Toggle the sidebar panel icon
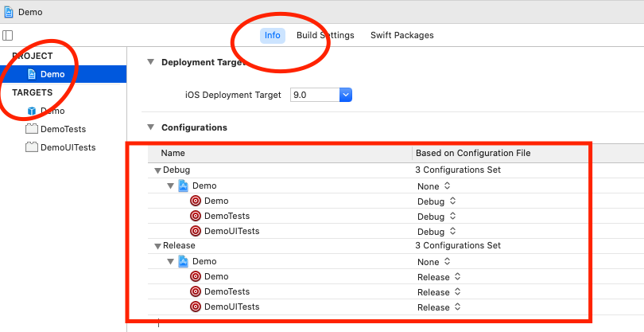The image size is (644, 332). coord(8,35)
